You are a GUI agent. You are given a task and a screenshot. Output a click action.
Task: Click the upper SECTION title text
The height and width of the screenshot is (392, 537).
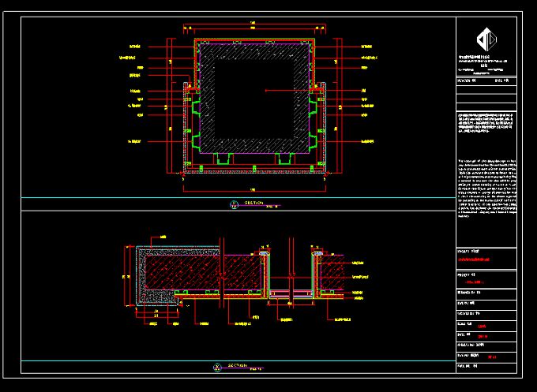point(253,203)
